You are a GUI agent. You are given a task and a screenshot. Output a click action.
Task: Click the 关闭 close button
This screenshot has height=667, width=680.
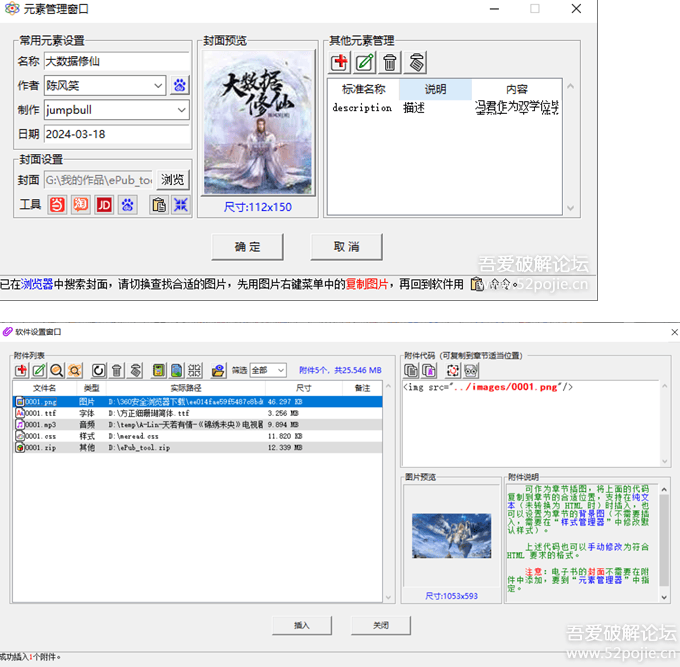tap(381, 625)
